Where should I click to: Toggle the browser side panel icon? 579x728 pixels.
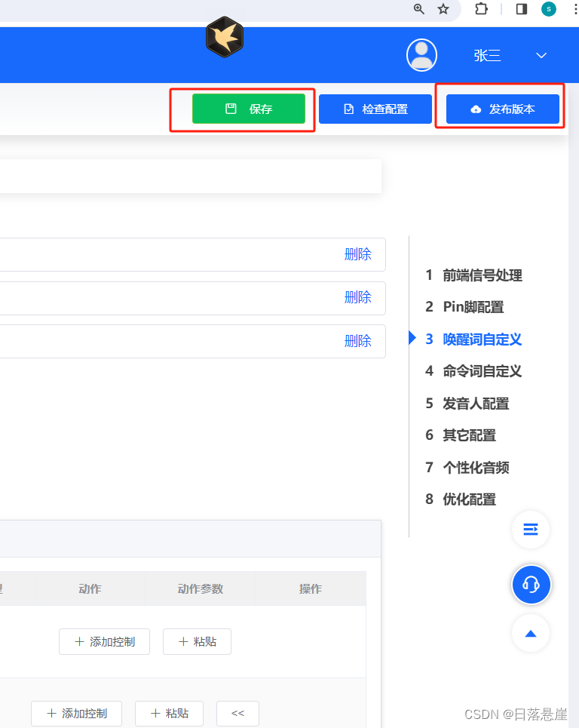522,9
